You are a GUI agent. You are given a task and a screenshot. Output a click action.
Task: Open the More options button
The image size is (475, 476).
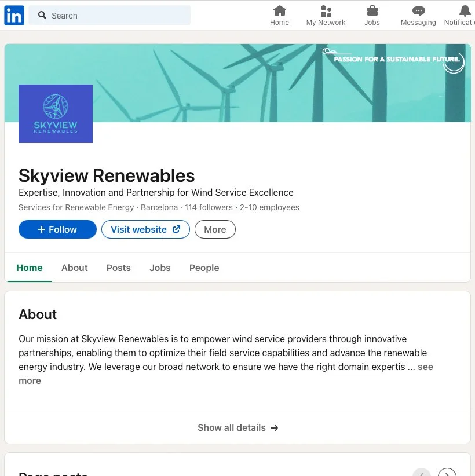click(215, 229)
